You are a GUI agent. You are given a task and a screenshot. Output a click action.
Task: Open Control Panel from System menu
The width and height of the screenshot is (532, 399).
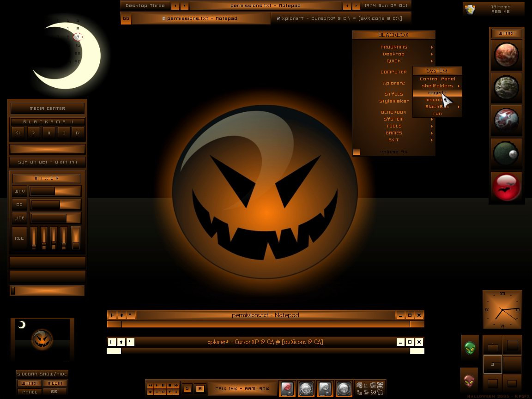tap(437, 79)
